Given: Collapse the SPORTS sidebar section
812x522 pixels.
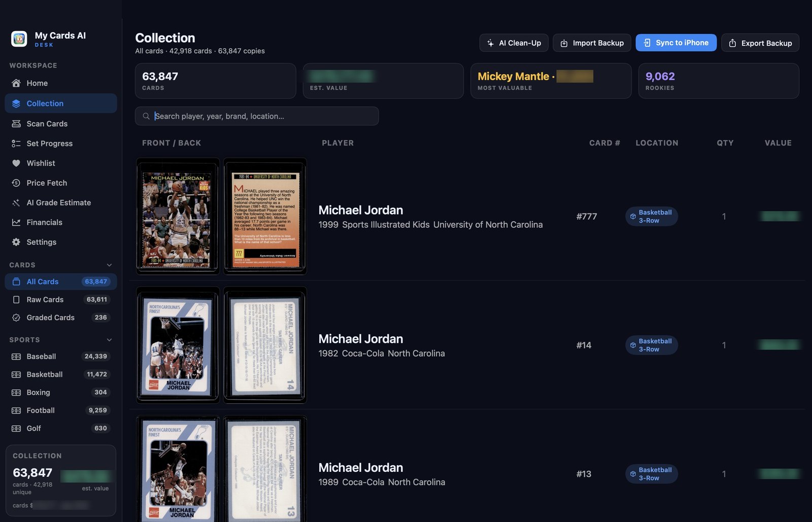Looking at the screenshot, I should 109,340.
